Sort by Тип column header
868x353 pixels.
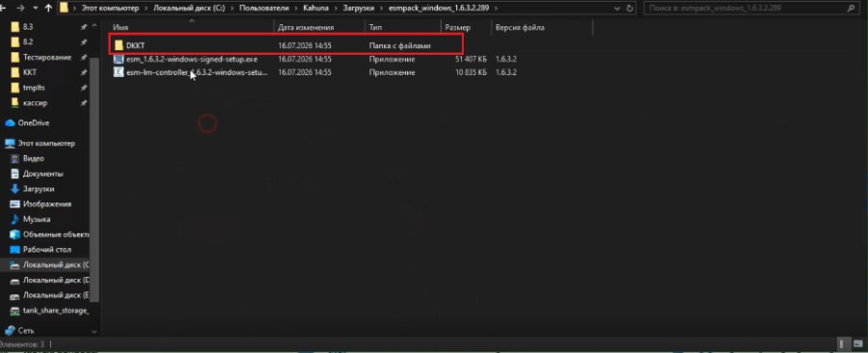click(x=403, y=28)
